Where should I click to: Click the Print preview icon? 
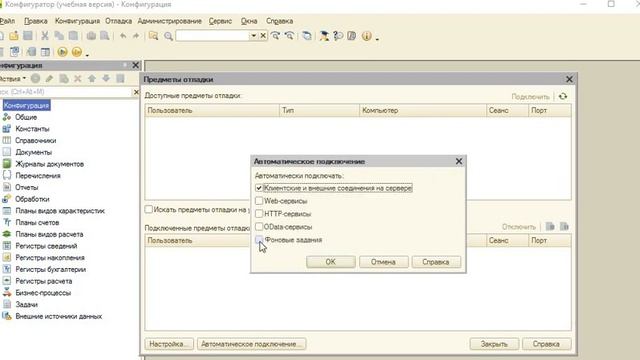[x=105, y=36]
